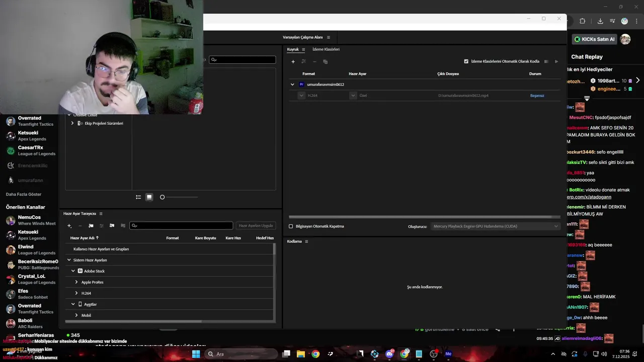Open Discord from the Windows taskbar
The width and height of the screenshot is (644, 362).
point(389,354)
